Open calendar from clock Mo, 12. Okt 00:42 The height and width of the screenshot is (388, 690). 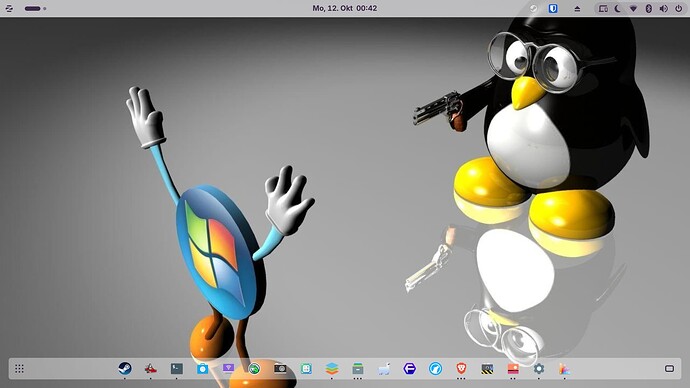[345, 8]
